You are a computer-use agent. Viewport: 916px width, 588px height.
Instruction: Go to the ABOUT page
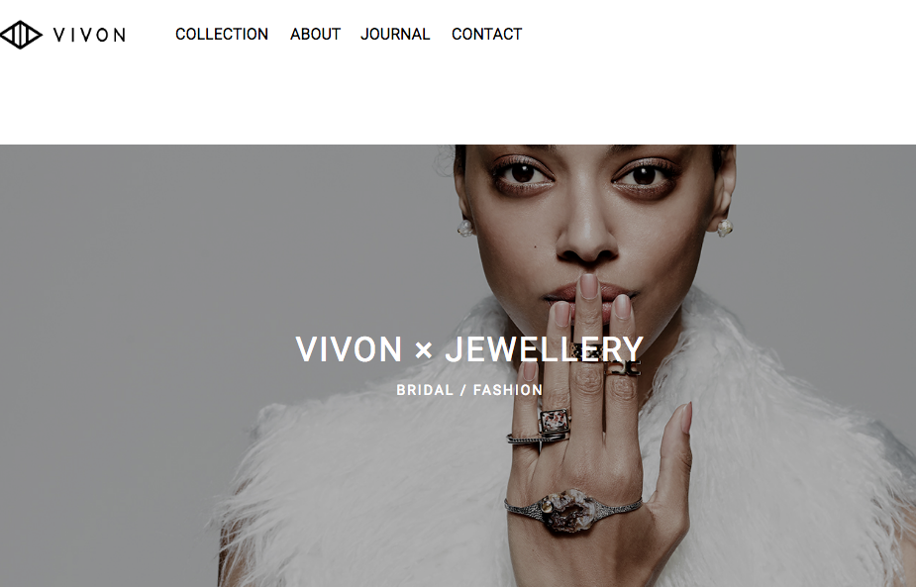(x=316, y=35)
